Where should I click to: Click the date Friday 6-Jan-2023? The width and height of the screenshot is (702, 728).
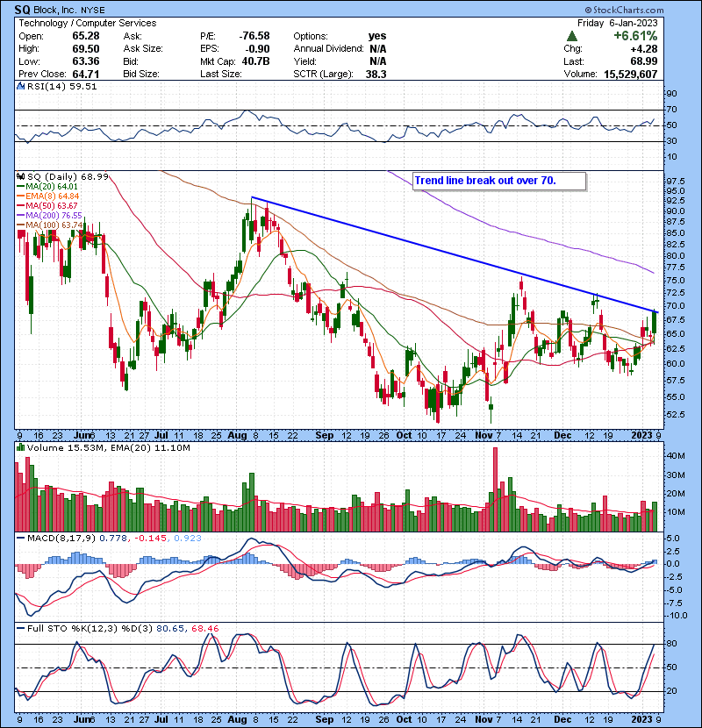[618, 23]
